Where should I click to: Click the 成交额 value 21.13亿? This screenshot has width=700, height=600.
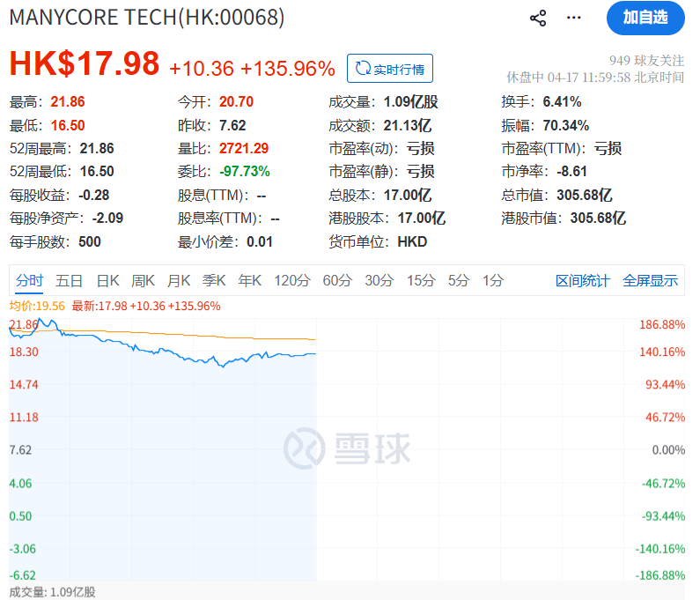click(408, 125)
